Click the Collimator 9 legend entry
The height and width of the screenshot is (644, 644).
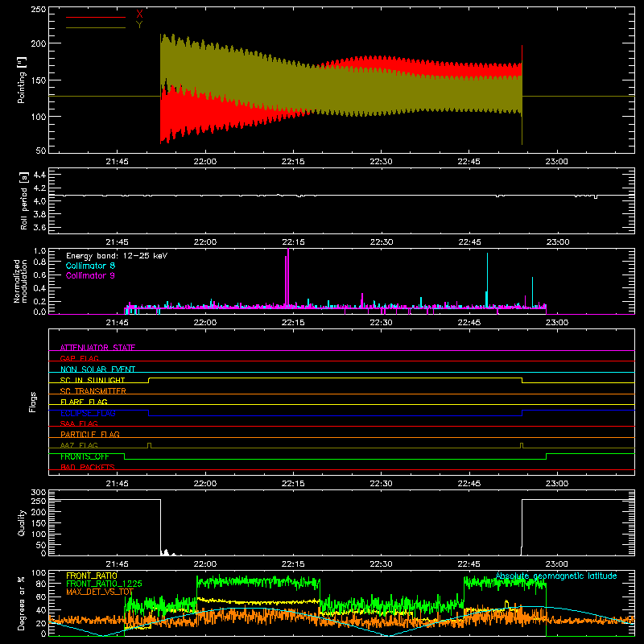pos(90,275)
